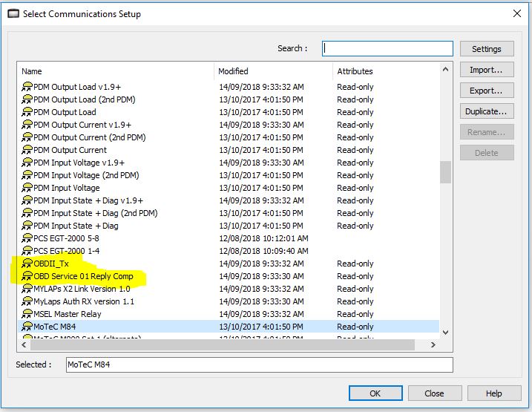Click the icon beside PCS EGT-2000 1-4
This screenshot has width=532, height=412.
27,251
